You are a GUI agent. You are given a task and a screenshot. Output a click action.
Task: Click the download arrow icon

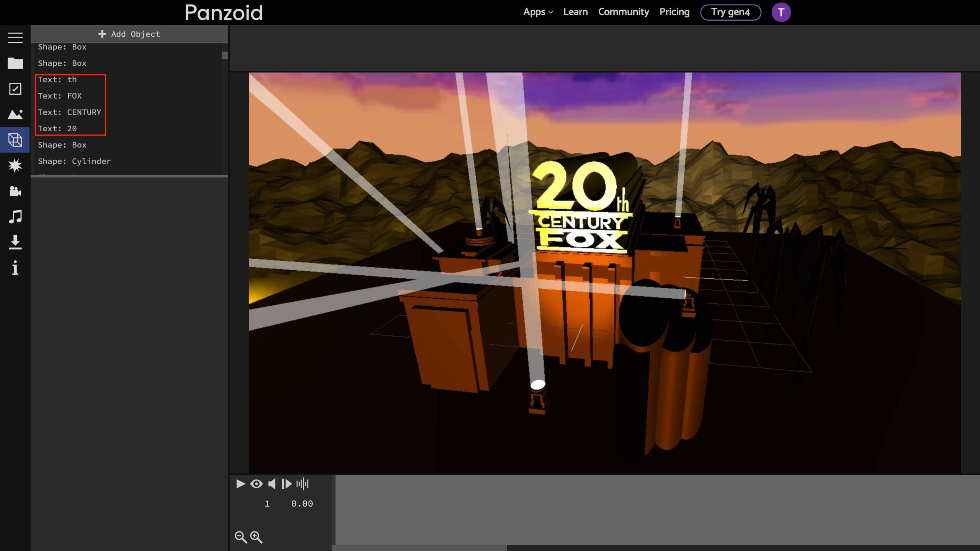pyautogui.click(x=15, y=242)
